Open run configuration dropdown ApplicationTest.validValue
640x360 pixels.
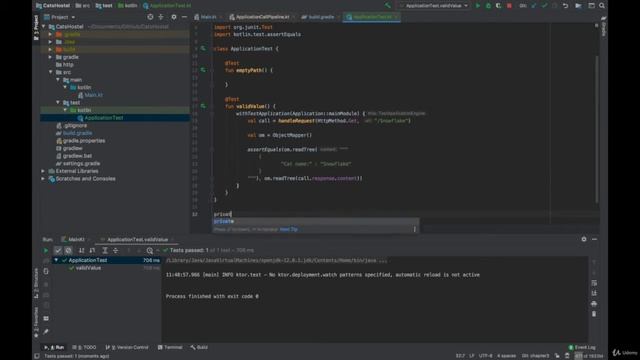[434, 6]
